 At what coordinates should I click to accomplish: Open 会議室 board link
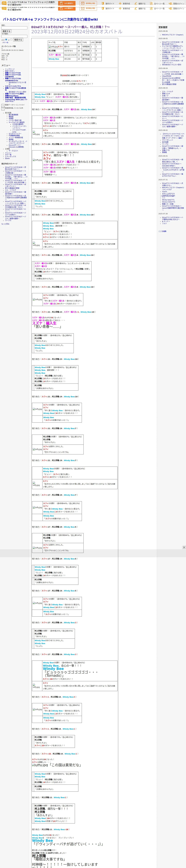11,118
